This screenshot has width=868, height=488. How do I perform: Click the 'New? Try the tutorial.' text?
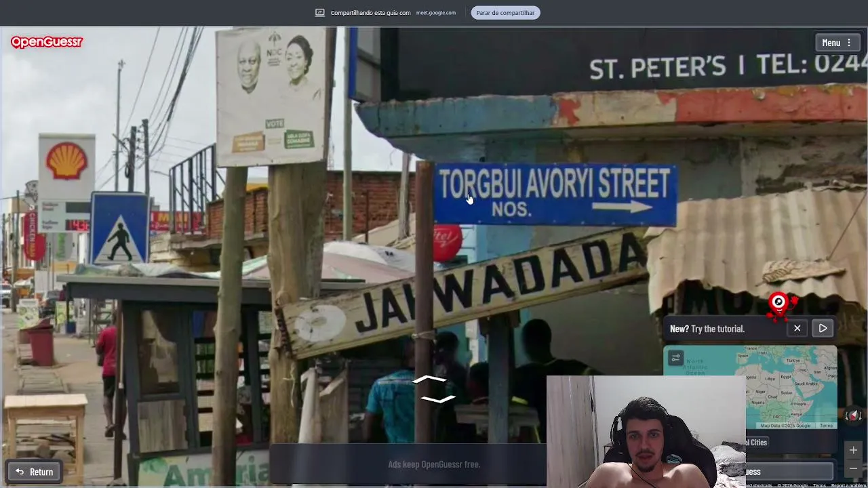(x=707, y=329)
